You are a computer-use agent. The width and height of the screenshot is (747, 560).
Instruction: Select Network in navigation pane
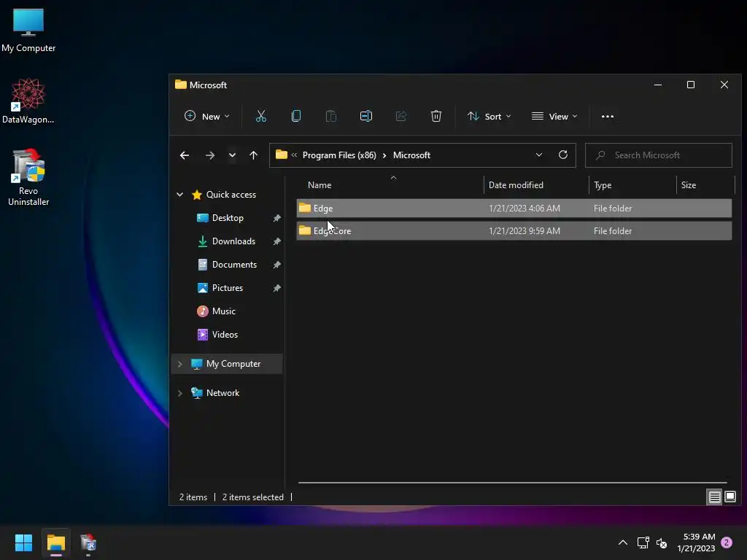pos(222,393)
